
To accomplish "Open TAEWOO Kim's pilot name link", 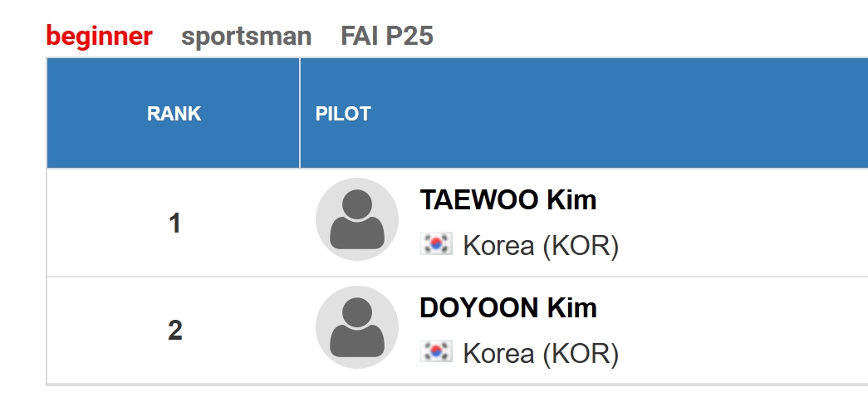I will [x=508, y=200].
